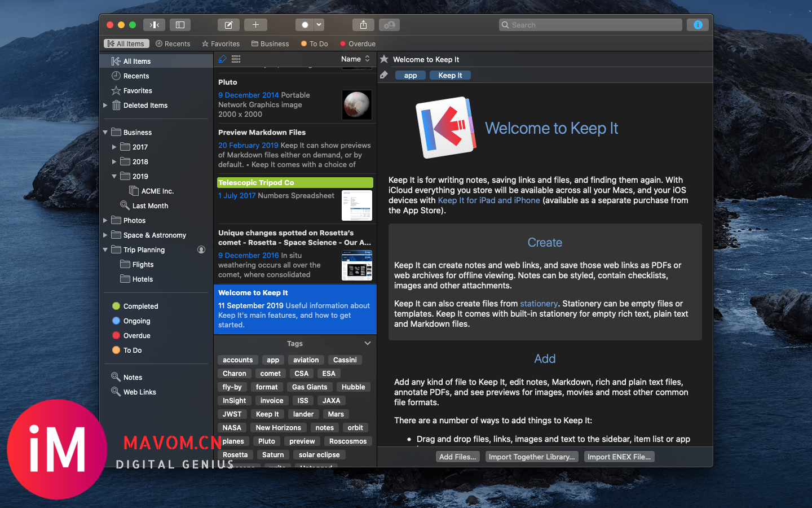Open the Notes saved search
Viewport: 812px width, 508px height.
coord(127,377)
